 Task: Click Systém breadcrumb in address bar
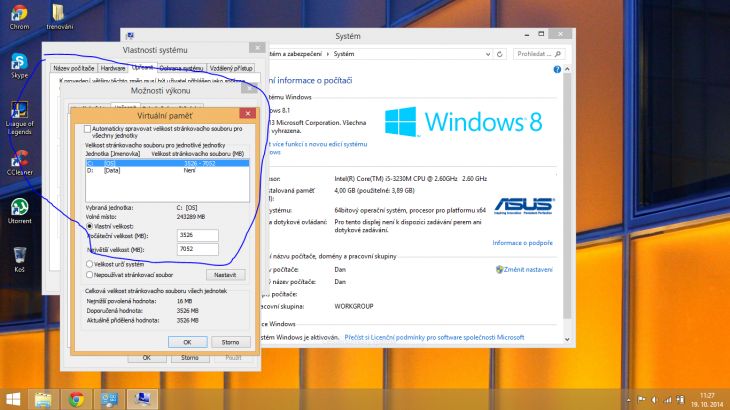tap(344, 54)
